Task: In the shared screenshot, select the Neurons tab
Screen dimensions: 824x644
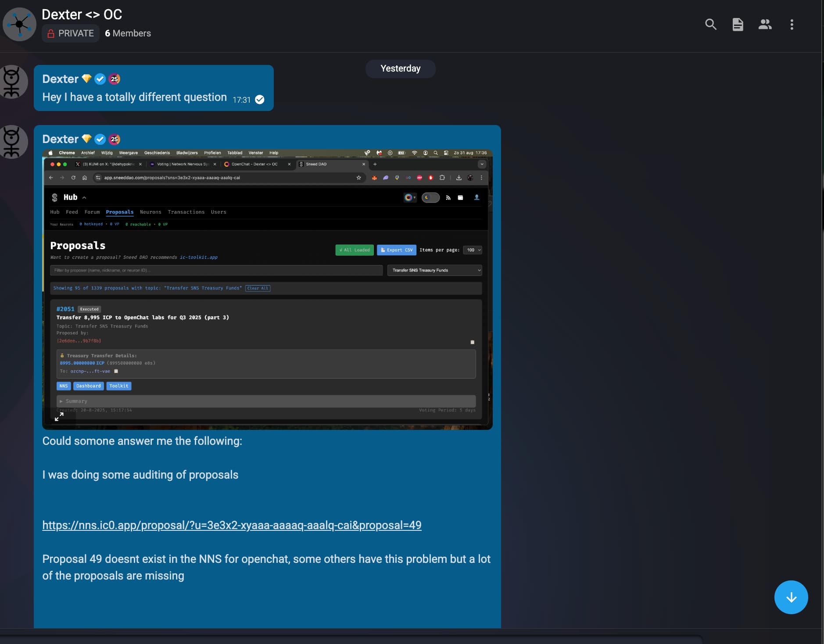Action: [x=150, y=212]
